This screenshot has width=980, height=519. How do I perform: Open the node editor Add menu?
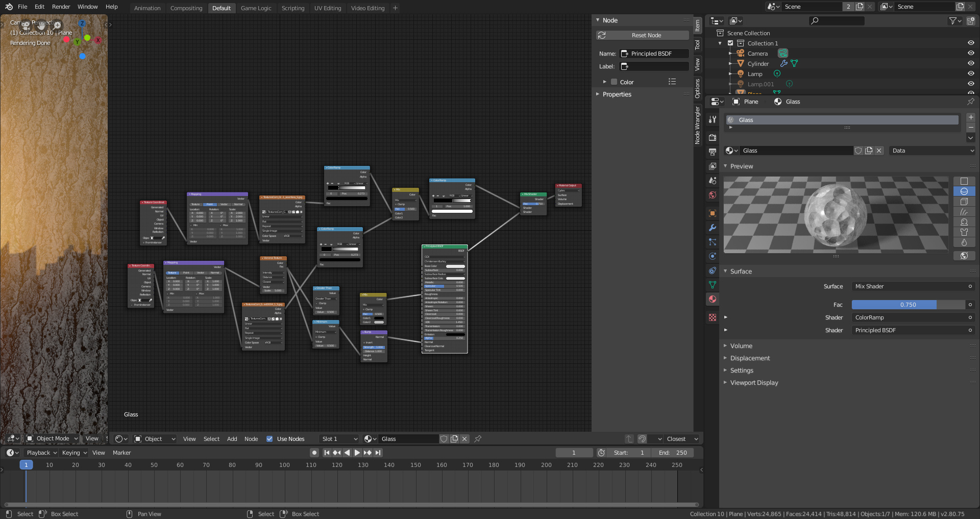232,439
